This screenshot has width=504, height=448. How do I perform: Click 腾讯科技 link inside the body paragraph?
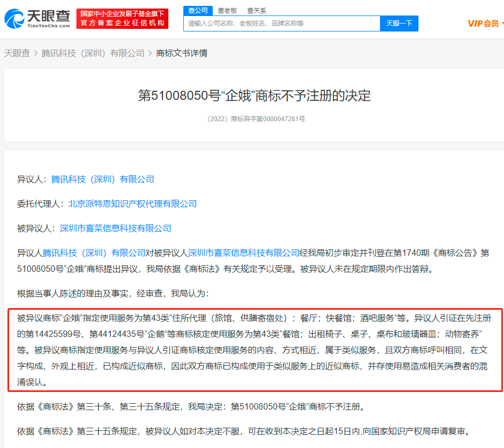point(94,253)
